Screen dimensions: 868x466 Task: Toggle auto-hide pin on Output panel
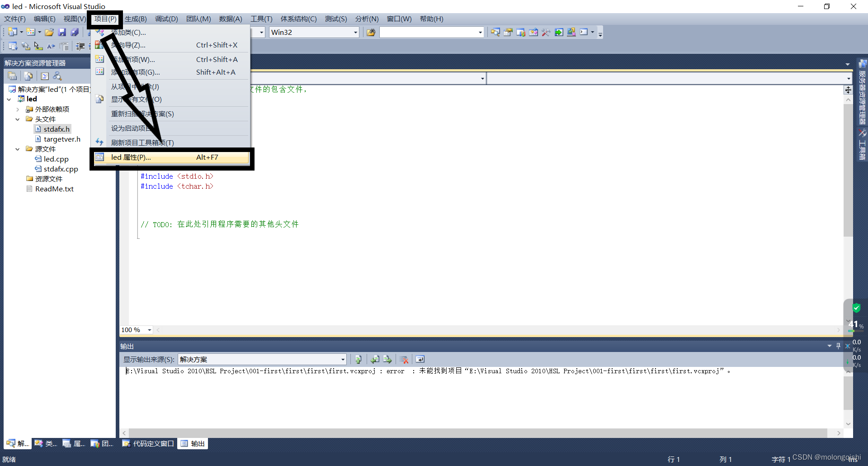pyautogui.click(x=838, y=346)
